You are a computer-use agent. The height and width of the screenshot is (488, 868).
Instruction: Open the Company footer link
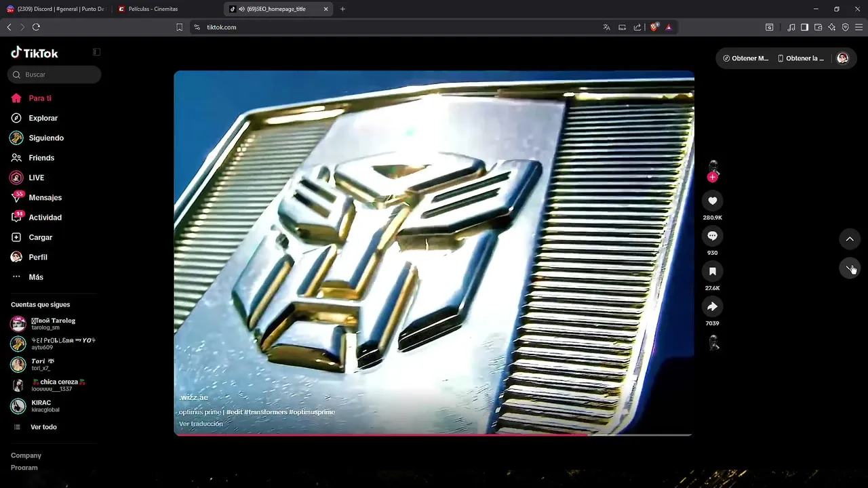click(26, 455)
